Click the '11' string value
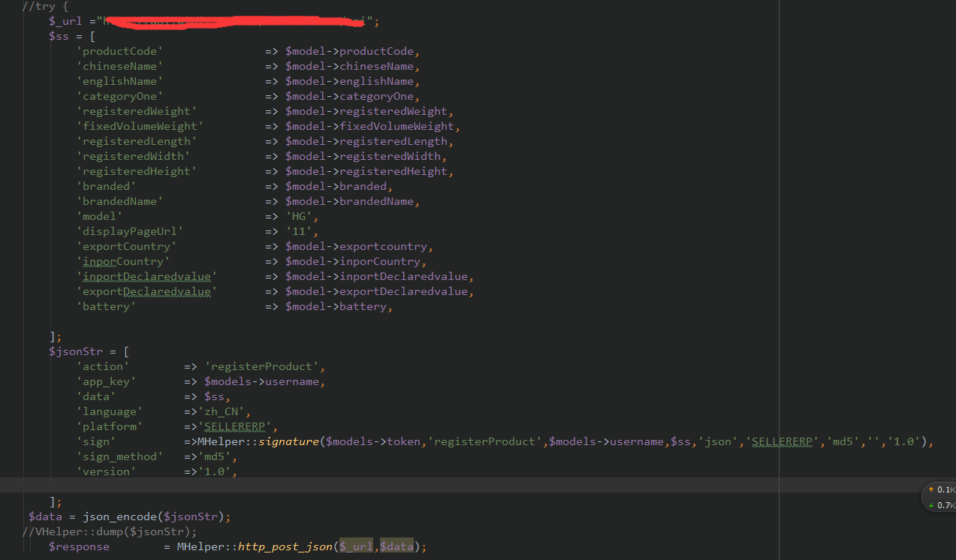This screenshot has width=956, height=560. click(x=299, y=231)
